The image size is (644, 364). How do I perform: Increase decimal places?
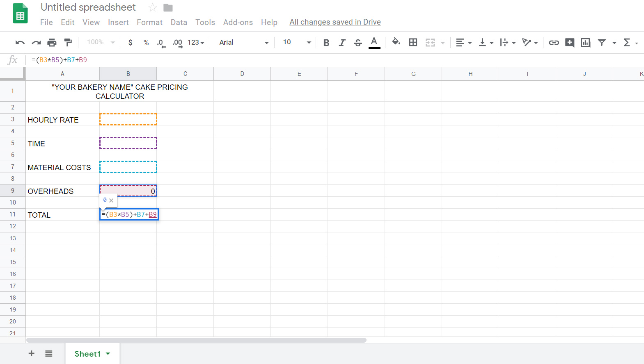[x=177, y=43]
